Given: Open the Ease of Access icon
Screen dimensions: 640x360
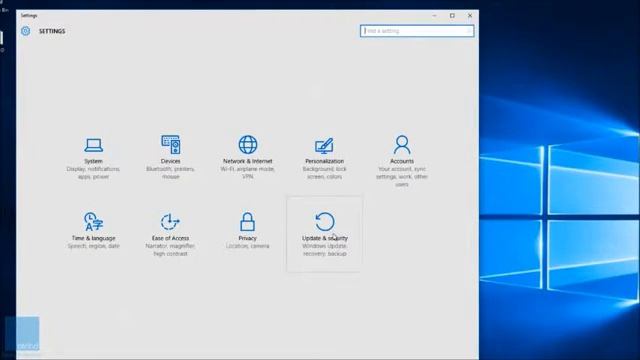Looking at the screenshot, I should coord(170,222).
